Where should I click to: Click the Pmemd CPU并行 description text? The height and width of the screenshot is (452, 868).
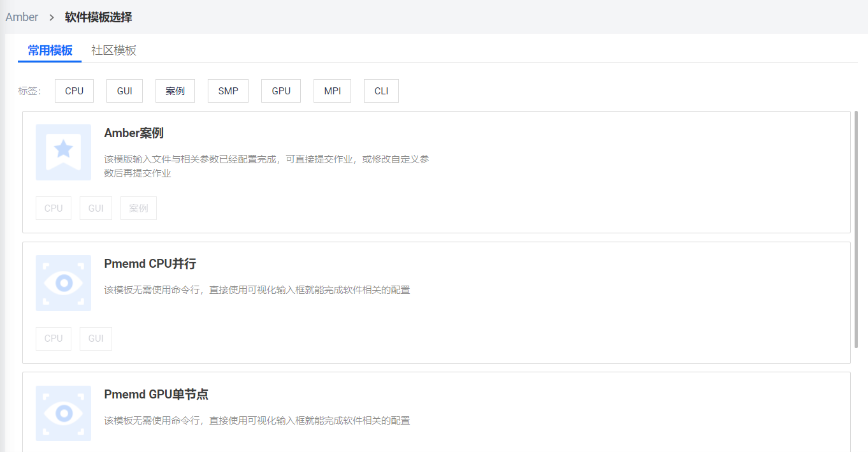pos(257,290)
